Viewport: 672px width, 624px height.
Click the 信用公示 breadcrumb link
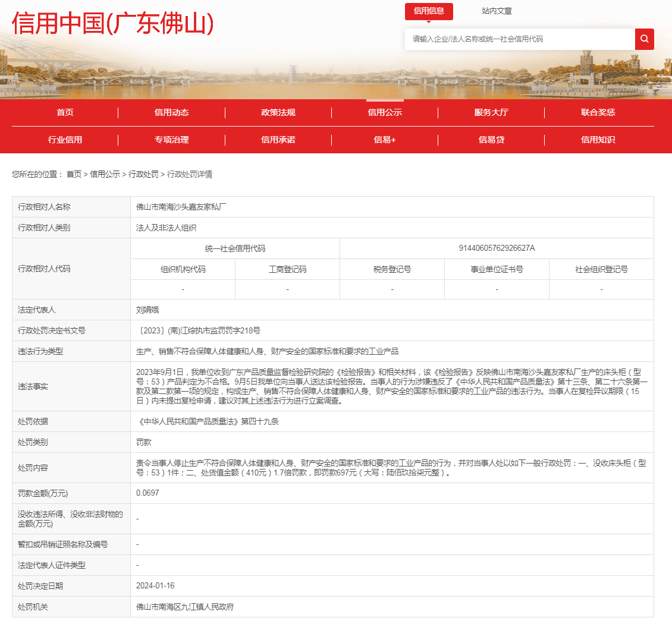(x=105, y=174)
